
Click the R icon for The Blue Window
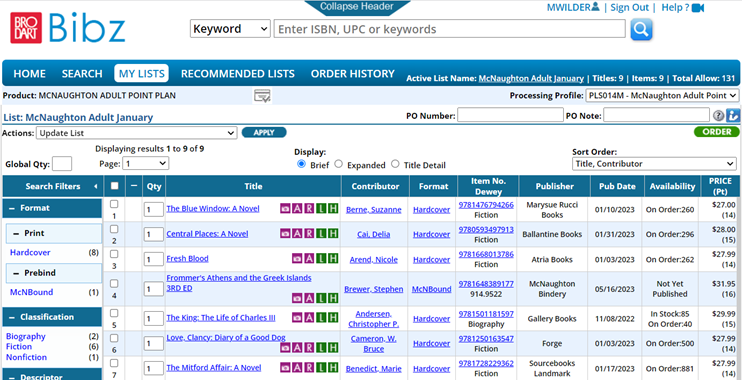(x=309, y=208)
